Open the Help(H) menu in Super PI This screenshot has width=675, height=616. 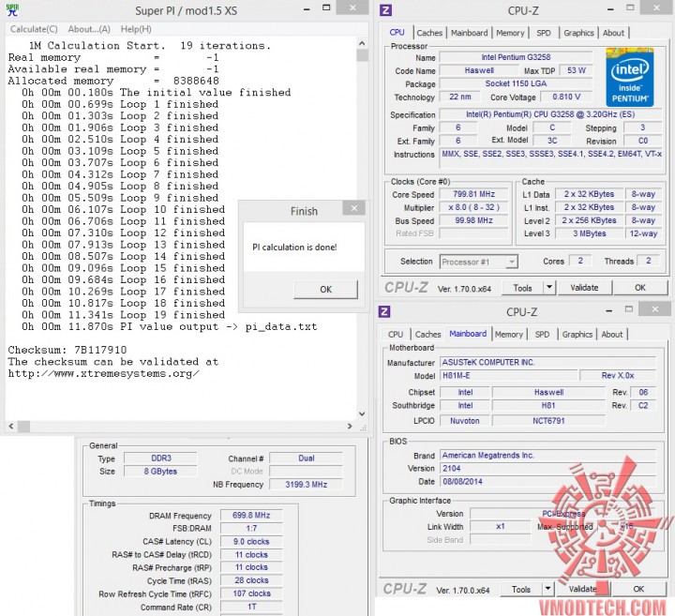click(136, 29)
